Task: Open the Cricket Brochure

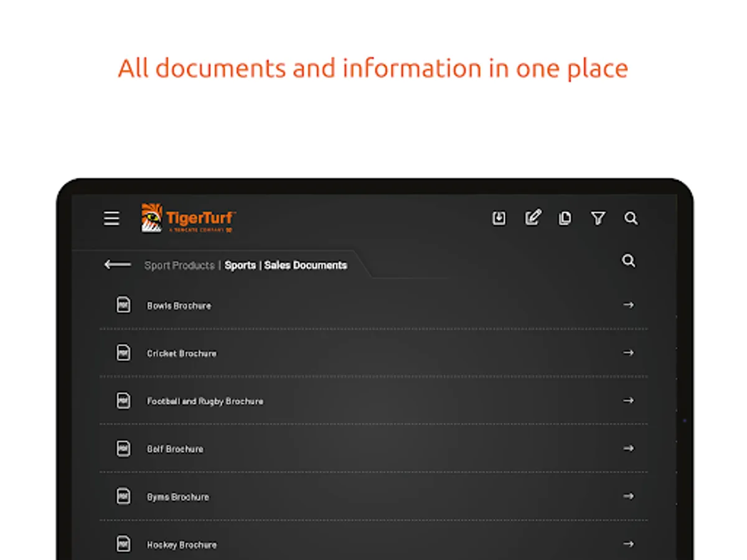Action: (374, 353)
